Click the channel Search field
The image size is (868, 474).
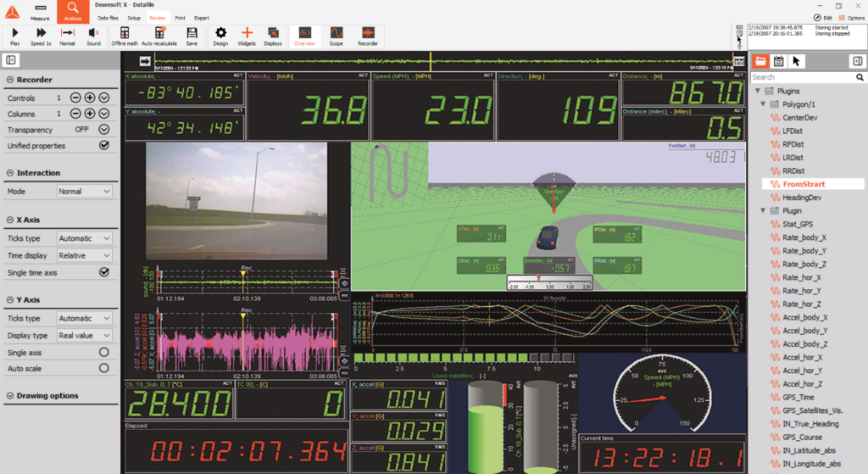(806, 77)
